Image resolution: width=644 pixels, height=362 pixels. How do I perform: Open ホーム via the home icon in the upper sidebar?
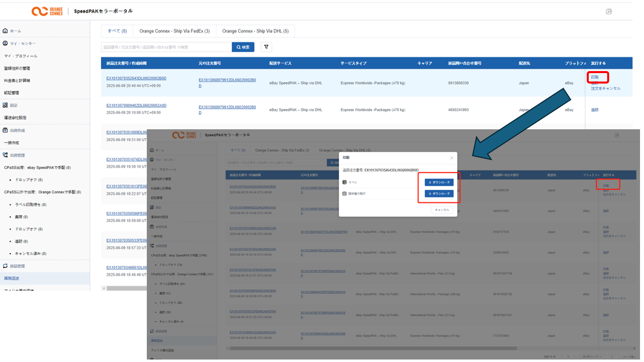[x=5, y=31]
